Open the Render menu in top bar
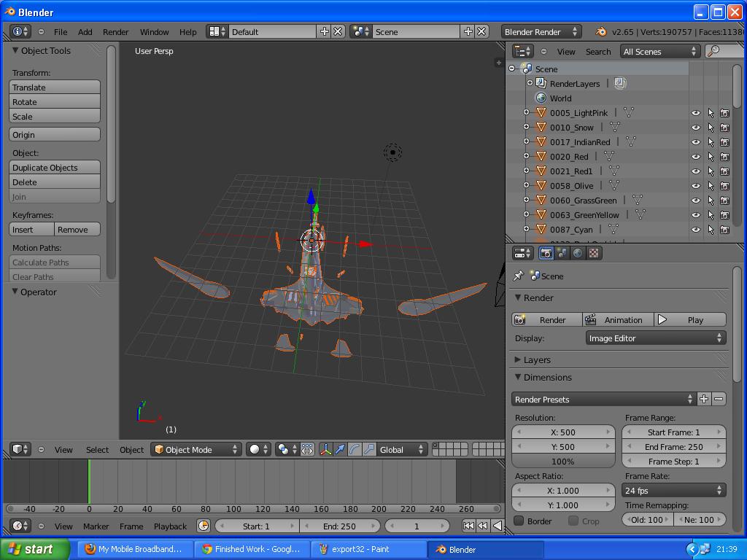The height and width of the screenshot is (560, 747). click(x=116, y=32)
